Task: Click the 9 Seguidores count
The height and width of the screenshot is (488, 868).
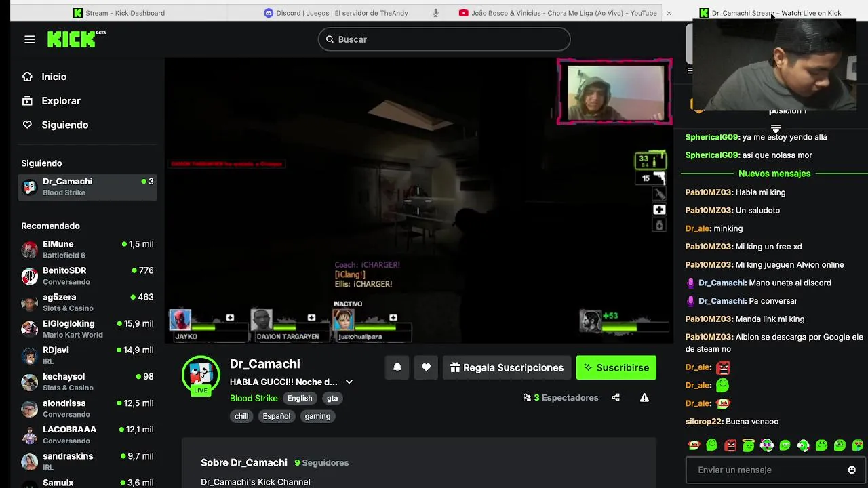Action: 321,463
